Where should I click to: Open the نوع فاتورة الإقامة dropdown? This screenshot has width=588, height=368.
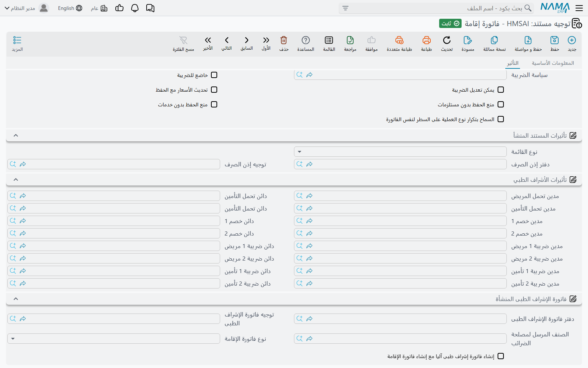pos(114,339)
